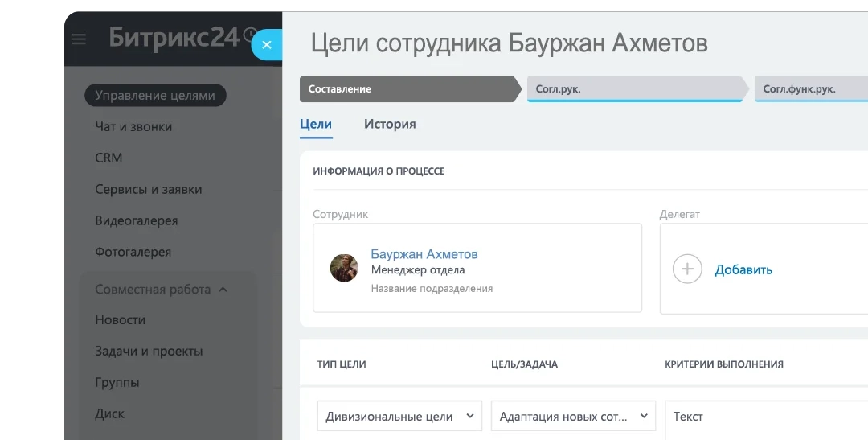Click Название подразделения text
This screenshot has width=868, height=440.
click(x=432, y=289)
